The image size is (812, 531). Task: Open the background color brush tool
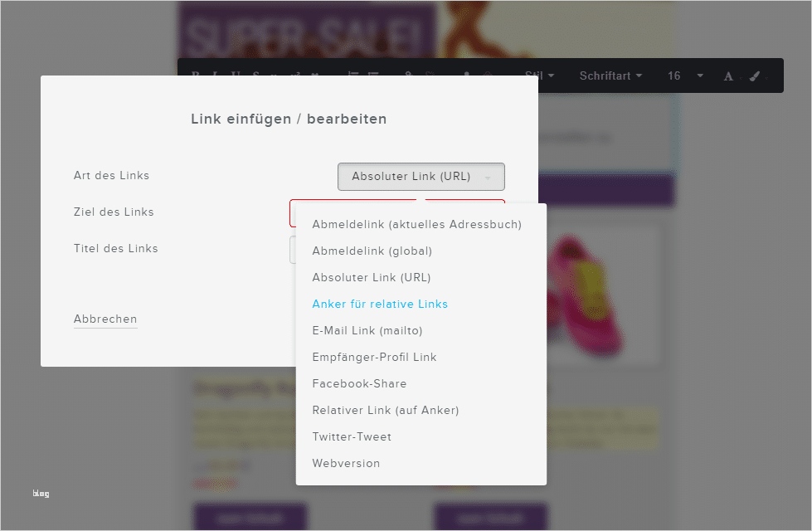pos(755,76)
